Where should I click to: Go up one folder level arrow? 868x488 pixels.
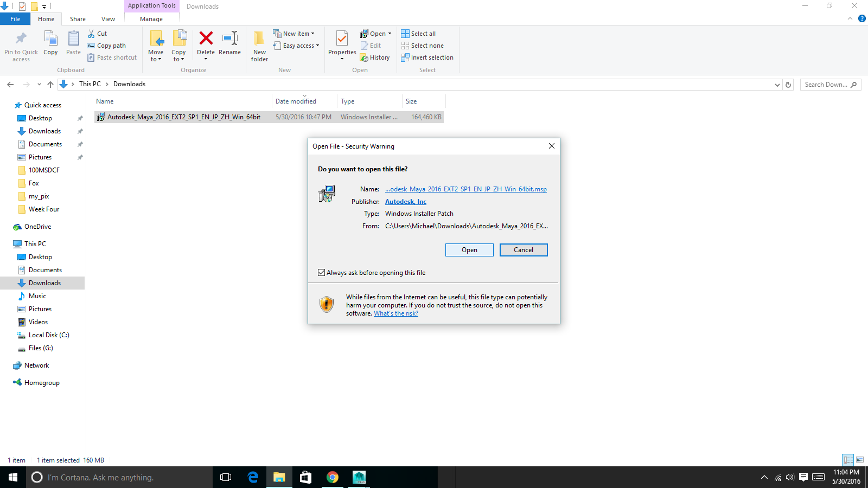click(x=50, y=84)
